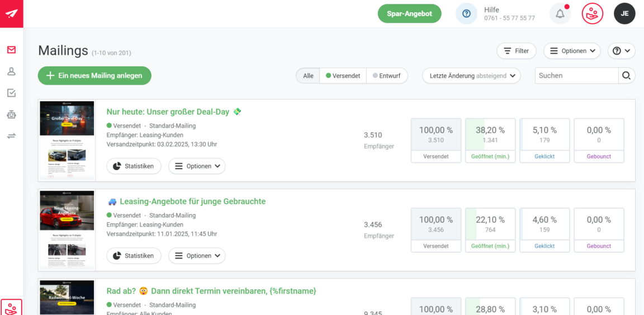Viewport: 644px width, 315px height.
Task: Click the Spar-Angebot button
Action: (x=409, y=13)
